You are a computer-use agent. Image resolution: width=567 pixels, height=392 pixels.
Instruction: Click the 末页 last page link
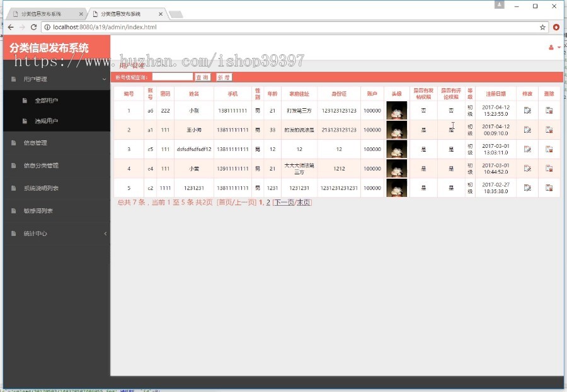(304, 203)
